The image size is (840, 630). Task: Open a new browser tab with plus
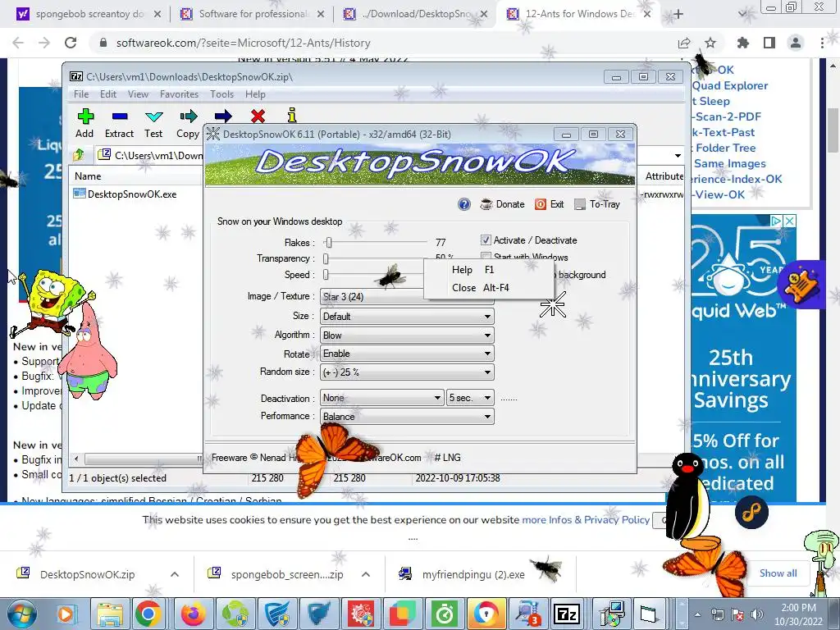tap(678, 15)
